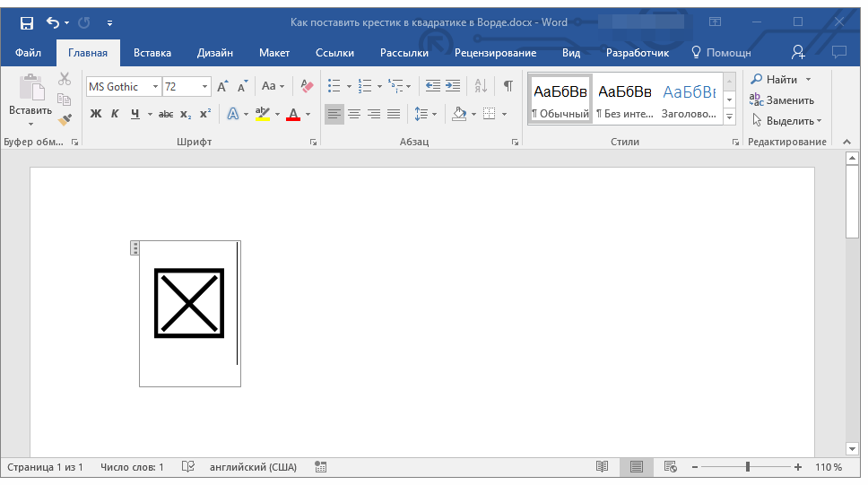Click the zoom slider in the status bar
Viewport: 868px width, 485px height.
748,467
